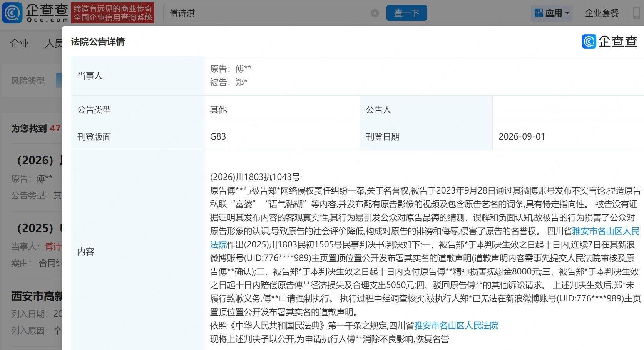Click 西安市高新 entry in the background list
The image size is (644, 350).
pyautogui.click(x=37, y=296)
